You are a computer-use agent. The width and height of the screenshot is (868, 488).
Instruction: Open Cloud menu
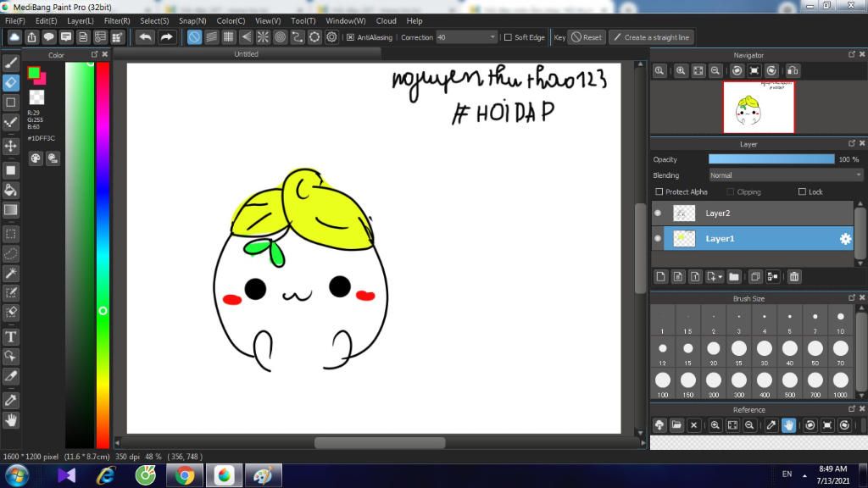tap(386, 20)
